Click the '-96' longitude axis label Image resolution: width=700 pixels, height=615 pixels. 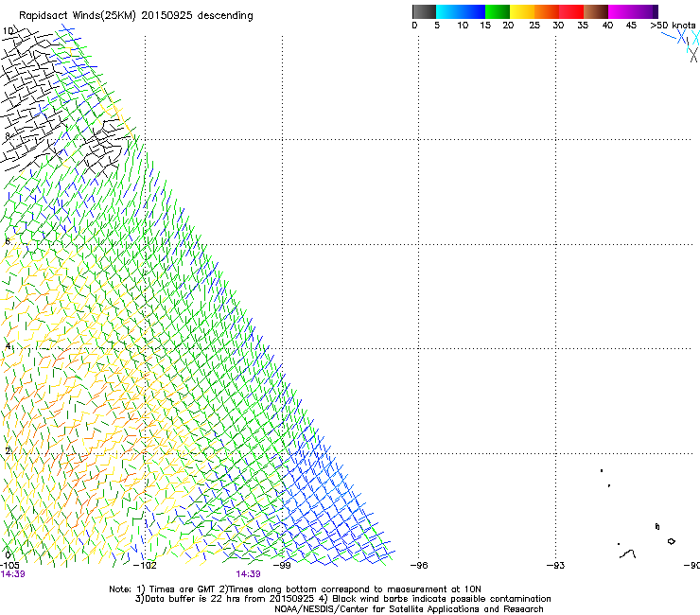pyautogui.click(x=419, y=566)
